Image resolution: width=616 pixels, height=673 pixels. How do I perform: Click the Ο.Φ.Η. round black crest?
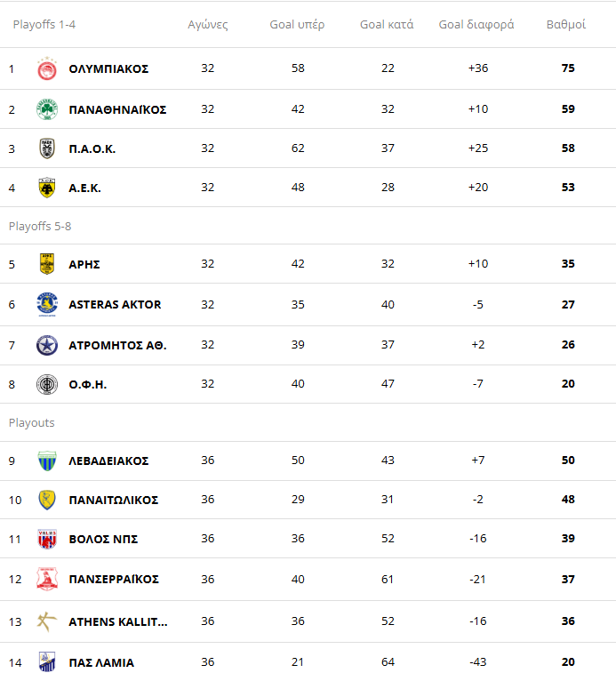pos(47,384)
